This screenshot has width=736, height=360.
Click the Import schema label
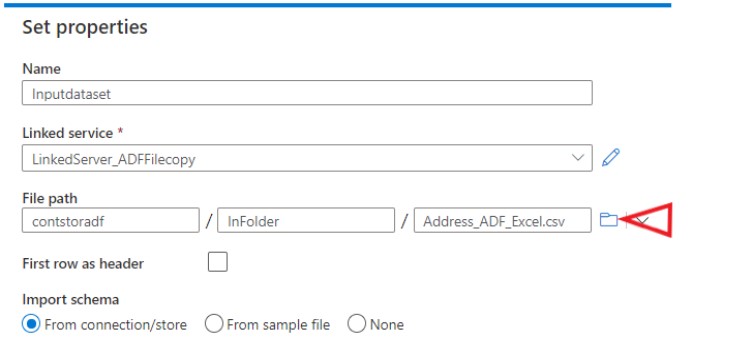coord(70,299)
